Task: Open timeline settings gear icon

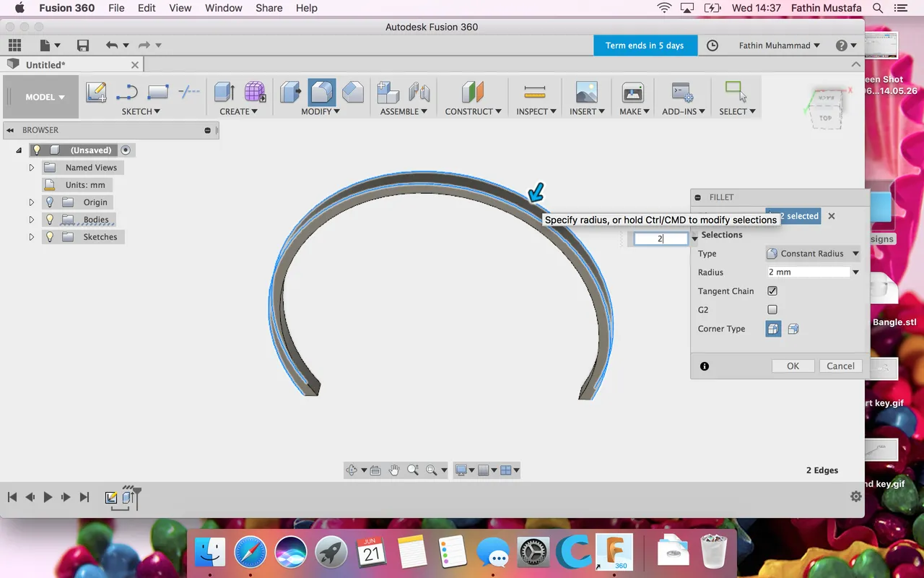Action: 856,497
